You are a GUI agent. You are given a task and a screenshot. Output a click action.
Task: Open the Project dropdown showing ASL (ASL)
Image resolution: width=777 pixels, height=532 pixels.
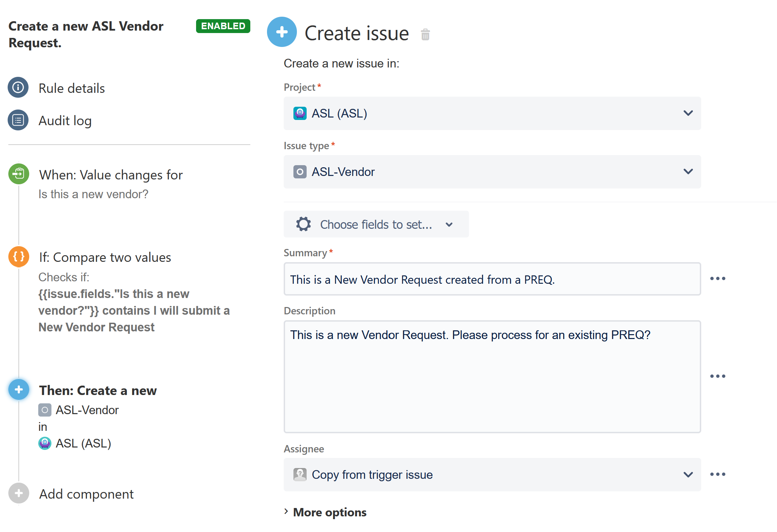pos(492,113)
